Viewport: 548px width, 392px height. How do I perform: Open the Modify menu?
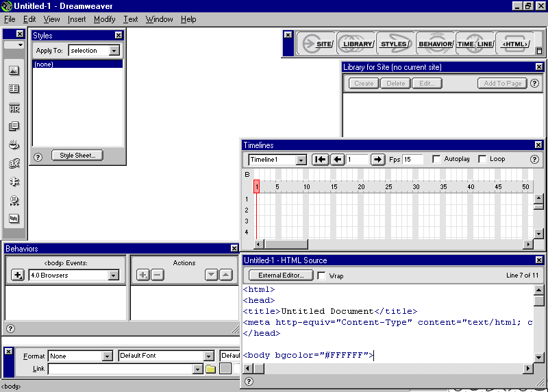point(104,19)
